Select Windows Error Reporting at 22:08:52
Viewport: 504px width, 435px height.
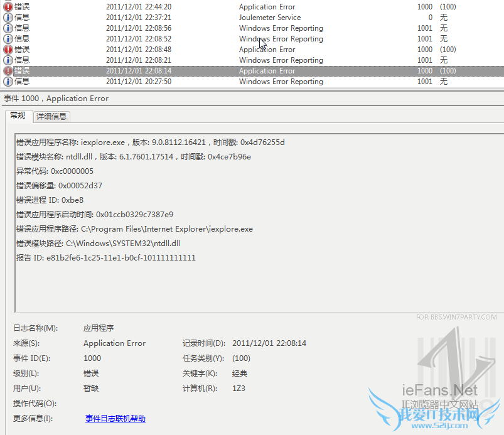click(281, 38)
